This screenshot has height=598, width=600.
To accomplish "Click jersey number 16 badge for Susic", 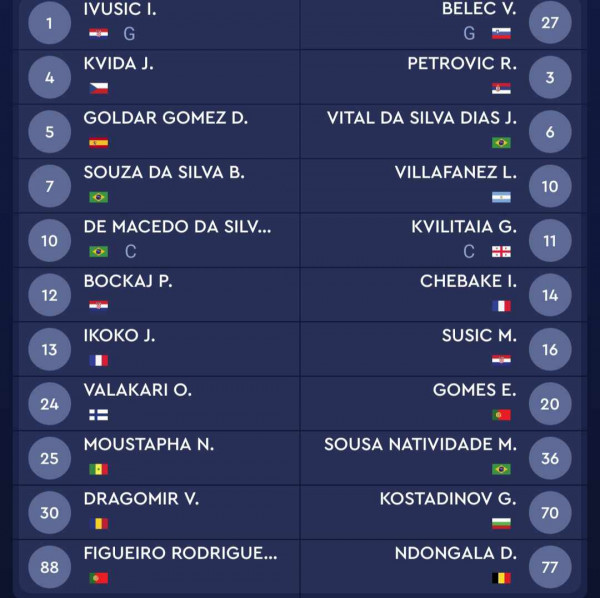I will point(550,349).
